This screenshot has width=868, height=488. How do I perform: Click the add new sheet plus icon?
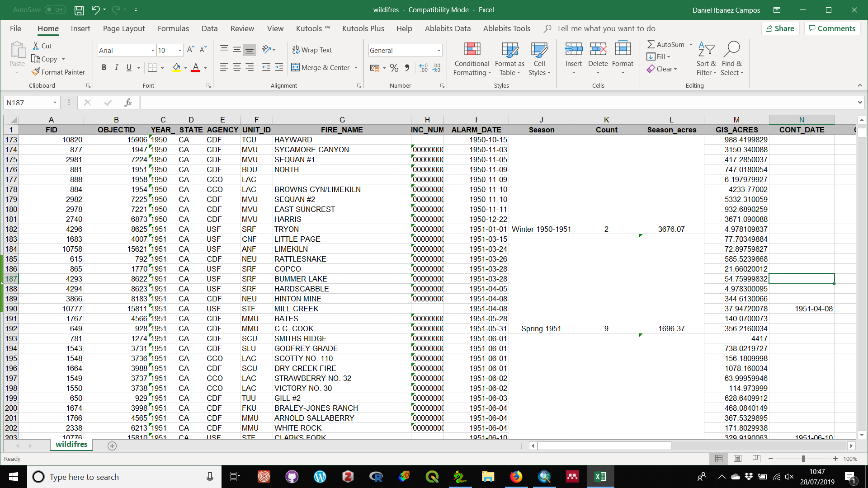(112, 446)
